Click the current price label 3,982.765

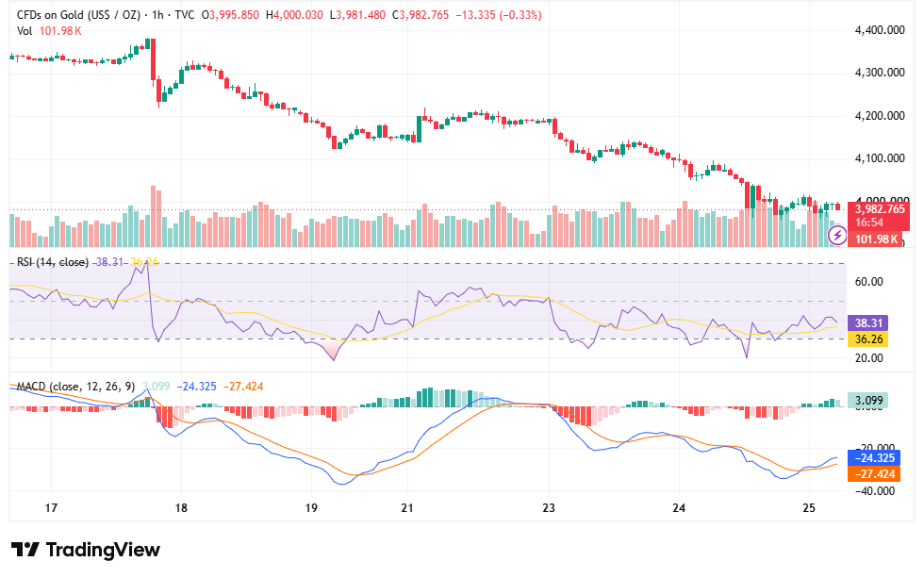point(880,209)
